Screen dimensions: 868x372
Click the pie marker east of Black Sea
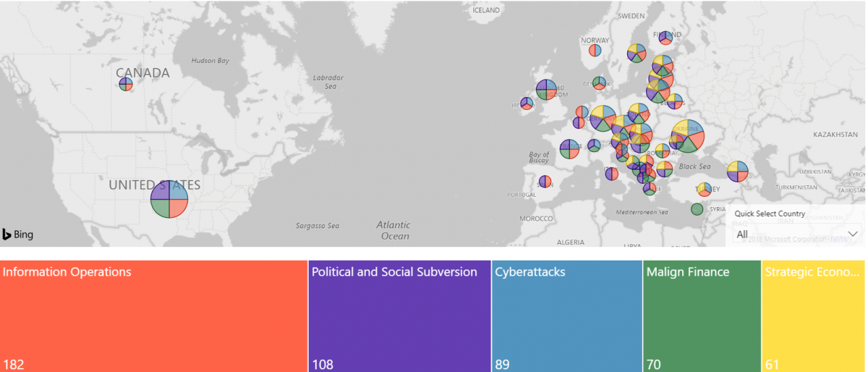pos(737,171)
